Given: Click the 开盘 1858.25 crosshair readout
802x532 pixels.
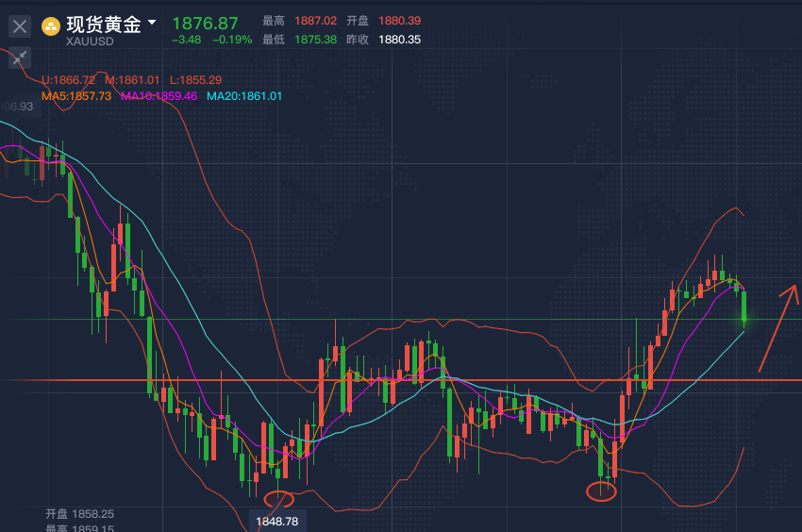Looking at the screenshot, I should pos(80,514).
